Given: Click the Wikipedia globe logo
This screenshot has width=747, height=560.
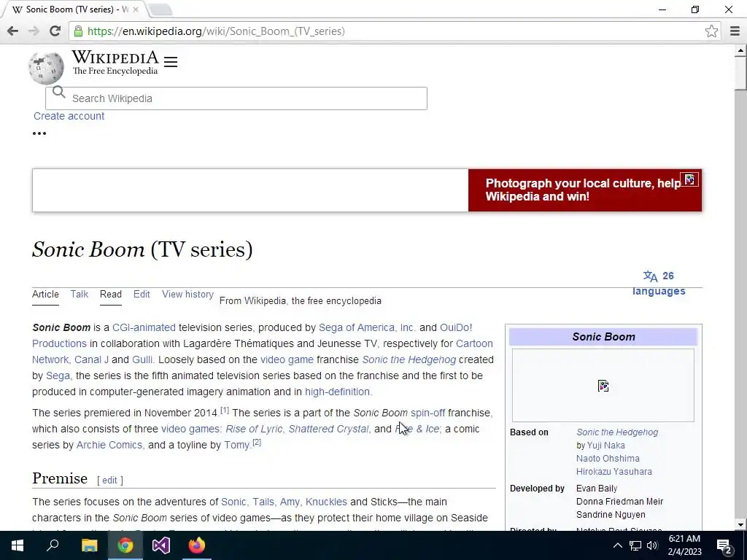Looking at the screenshot, I should pyautogui.click(x=46, y=68).
